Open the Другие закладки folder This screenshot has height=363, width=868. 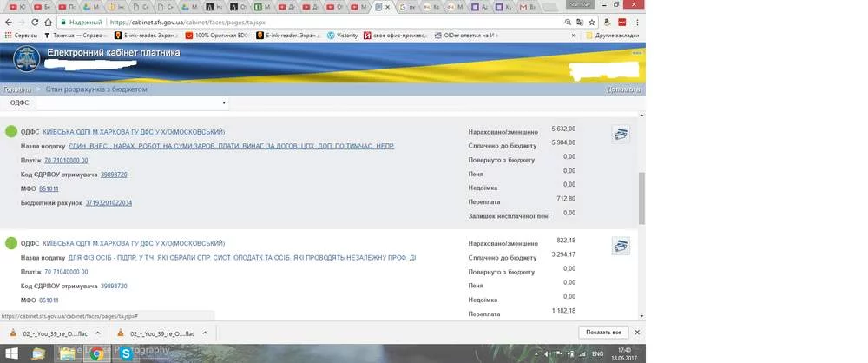(x=612, y=35)
